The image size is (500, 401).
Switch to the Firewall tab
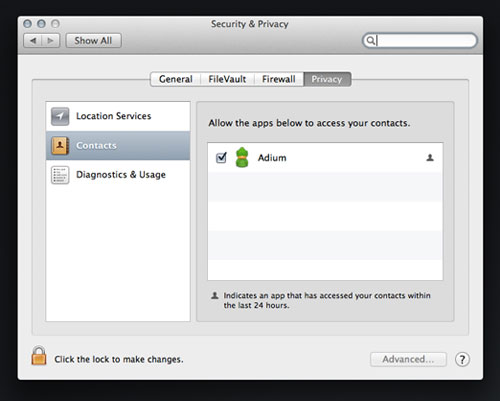click(279, 79)
